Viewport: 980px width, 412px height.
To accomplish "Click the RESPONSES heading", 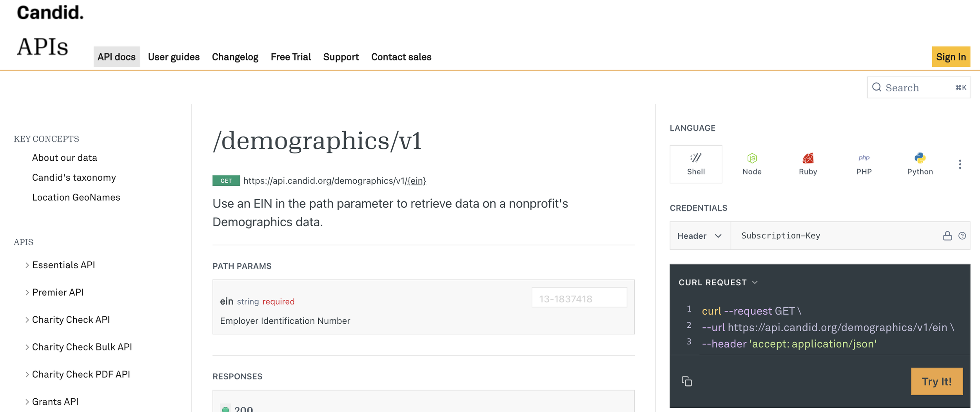I will pos(238,376).
